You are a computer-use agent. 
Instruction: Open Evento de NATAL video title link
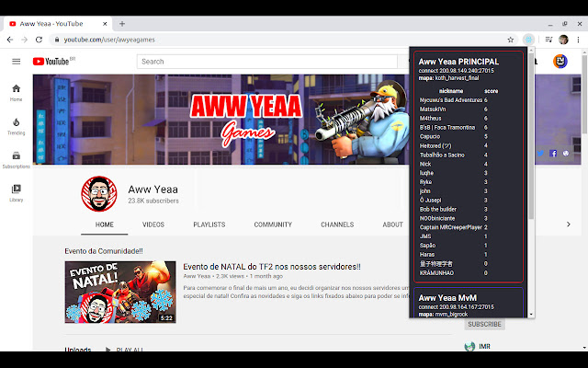pos(272,267)
